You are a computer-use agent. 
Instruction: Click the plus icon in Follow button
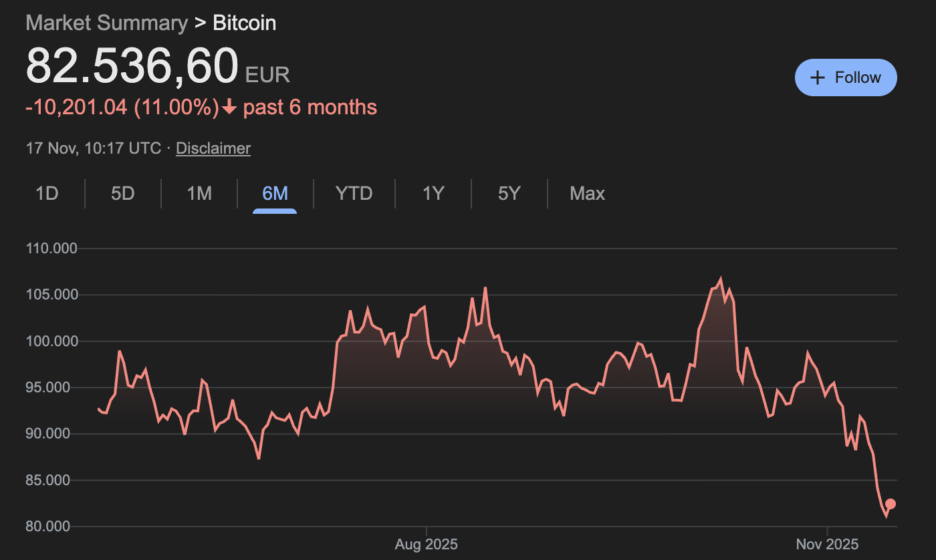(x=817, y=78)
